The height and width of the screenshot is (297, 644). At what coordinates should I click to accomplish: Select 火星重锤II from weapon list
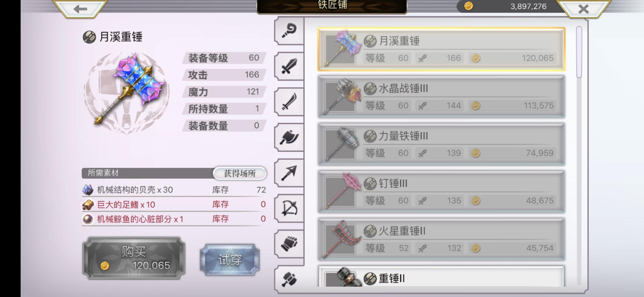pyautogui.click(x=441, y=239)
